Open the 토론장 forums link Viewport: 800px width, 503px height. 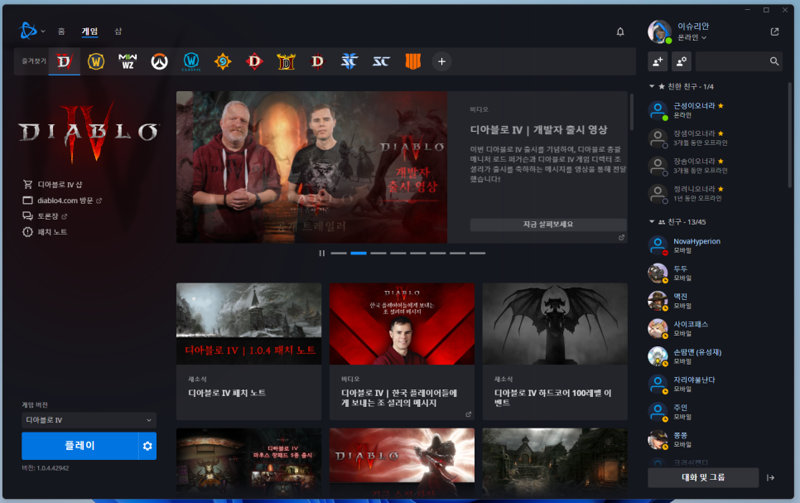(45, 216)
